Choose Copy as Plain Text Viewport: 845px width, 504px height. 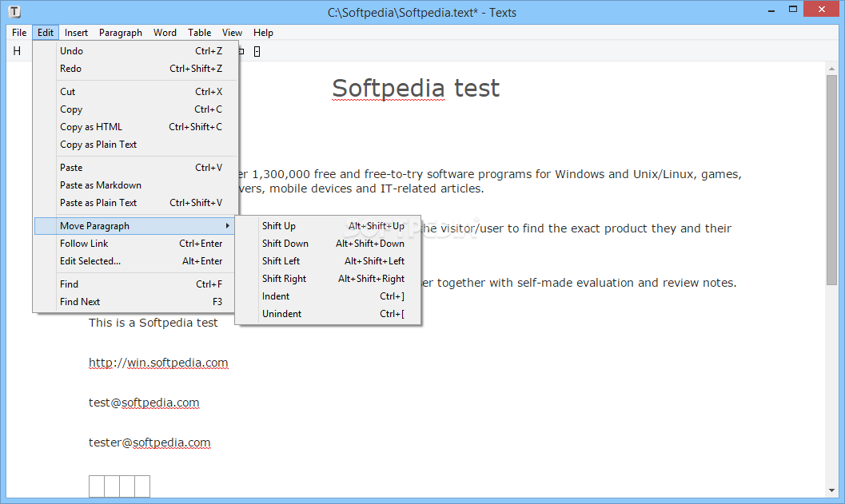(x=135, y=145)
